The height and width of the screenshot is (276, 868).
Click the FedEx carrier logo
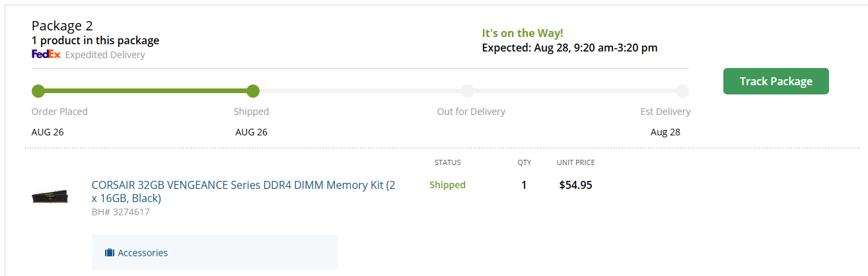click(46, 55)
